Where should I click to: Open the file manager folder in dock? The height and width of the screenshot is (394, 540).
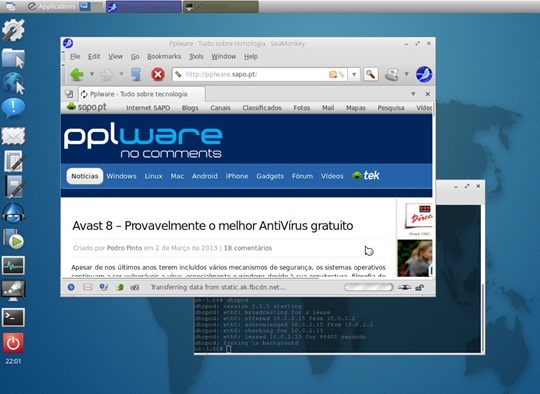click(x=13, y=58)
